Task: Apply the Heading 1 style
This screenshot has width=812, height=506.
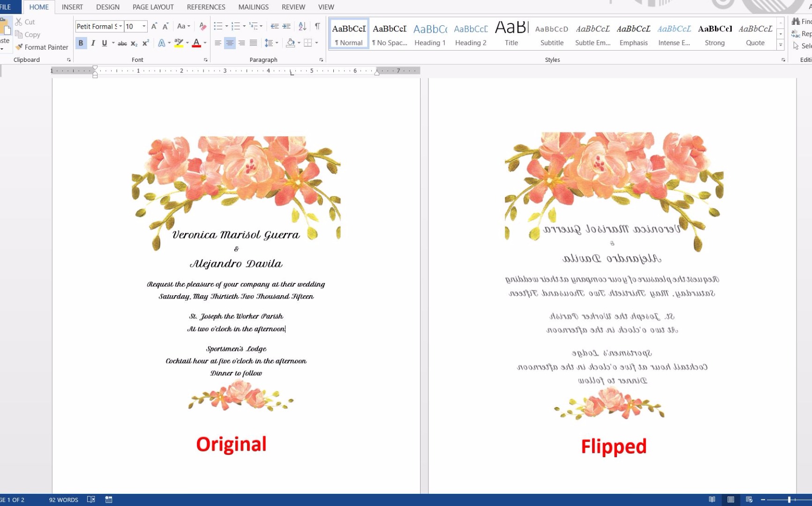Action: (x=429, y=33)
